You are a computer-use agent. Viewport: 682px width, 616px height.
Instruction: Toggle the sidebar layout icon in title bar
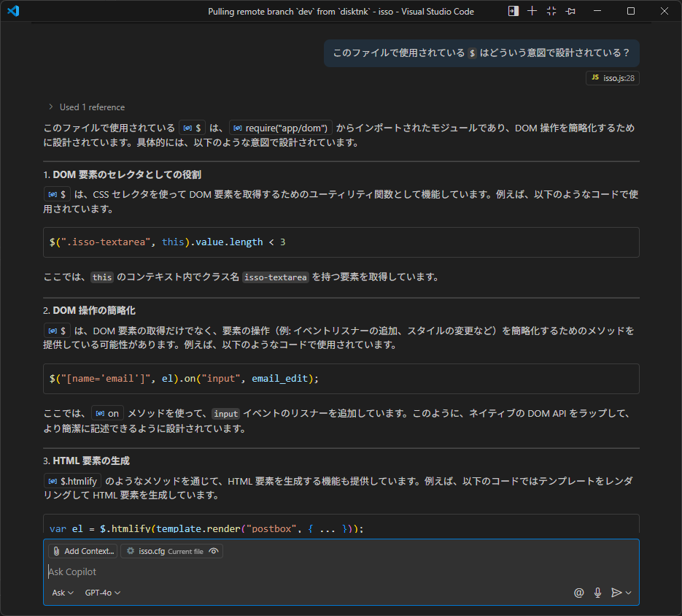click(514, 12)
